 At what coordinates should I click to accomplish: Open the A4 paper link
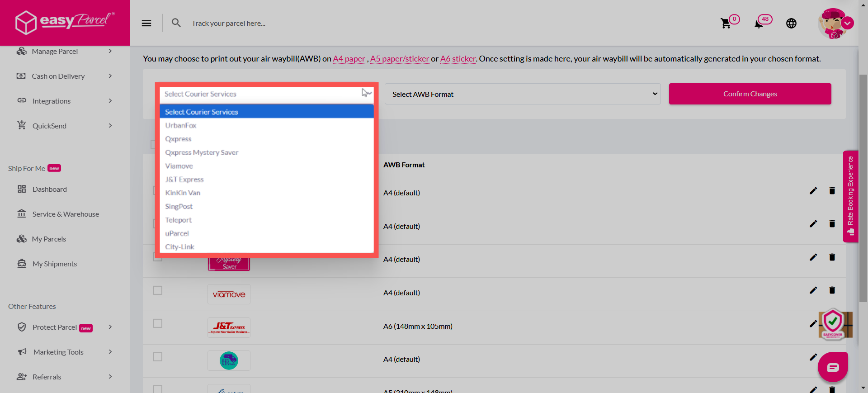(349, 59)
